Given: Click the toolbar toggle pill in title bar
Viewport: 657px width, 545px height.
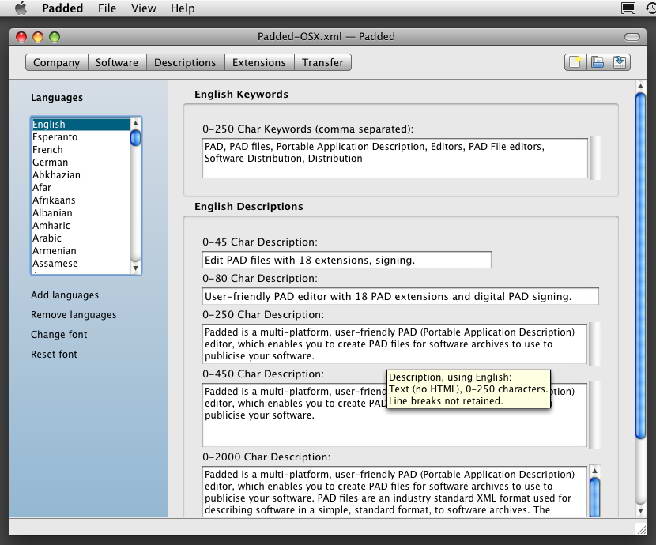Looking at the screenshot, I should 632,37.
